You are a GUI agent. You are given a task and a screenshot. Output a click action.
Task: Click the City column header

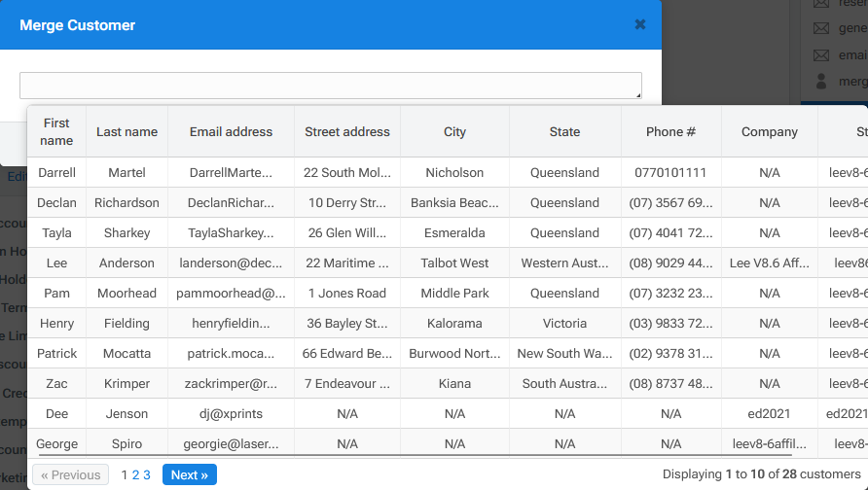[454, 131]
